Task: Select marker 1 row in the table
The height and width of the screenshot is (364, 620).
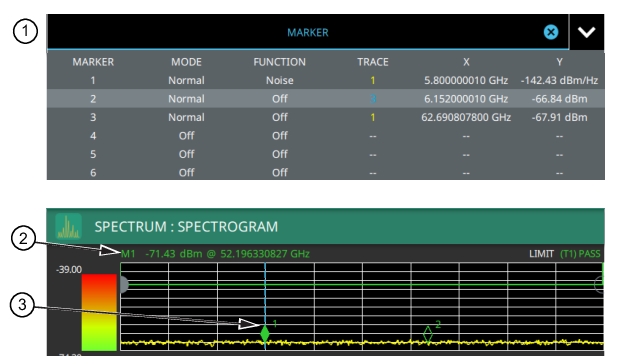Action: pyautogui.click(x=325, y=80)
